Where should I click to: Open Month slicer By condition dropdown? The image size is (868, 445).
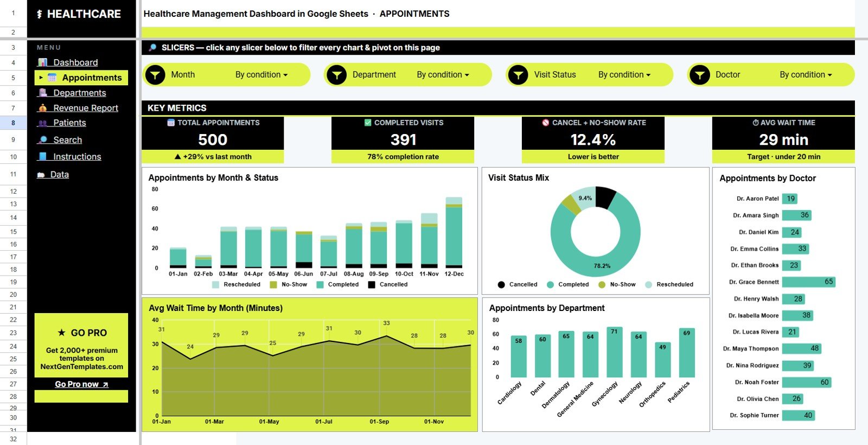click(x=261, y=75)
